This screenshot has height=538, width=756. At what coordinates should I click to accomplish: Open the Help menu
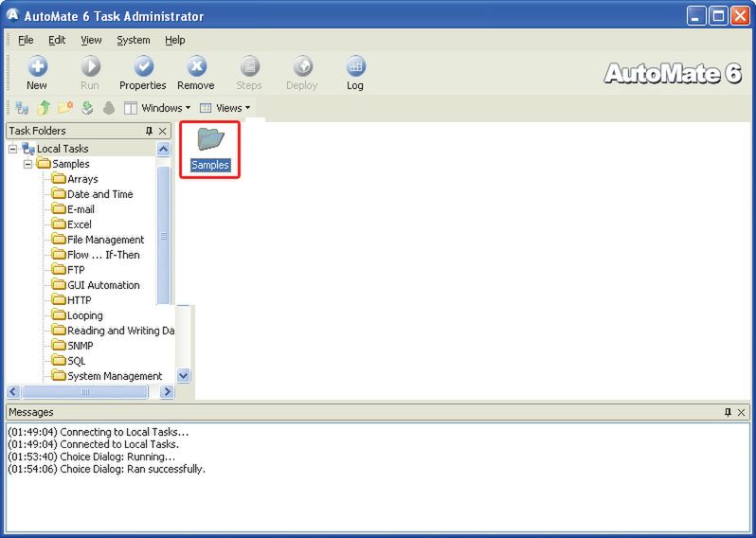pos(175,40)
